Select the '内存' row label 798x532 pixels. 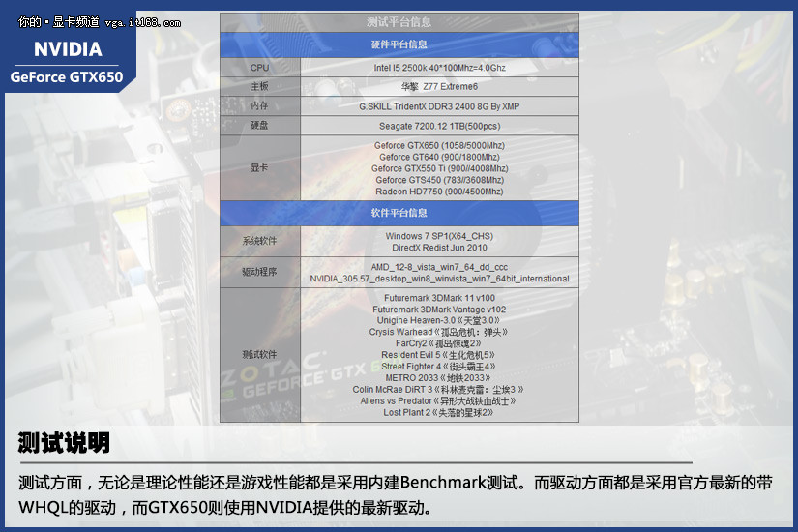[259, 105]
